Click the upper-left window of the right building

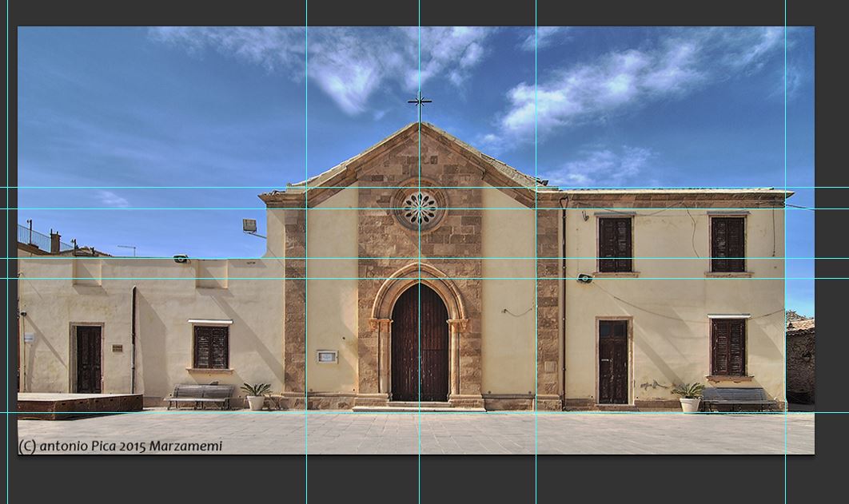(x=616, y=244)
